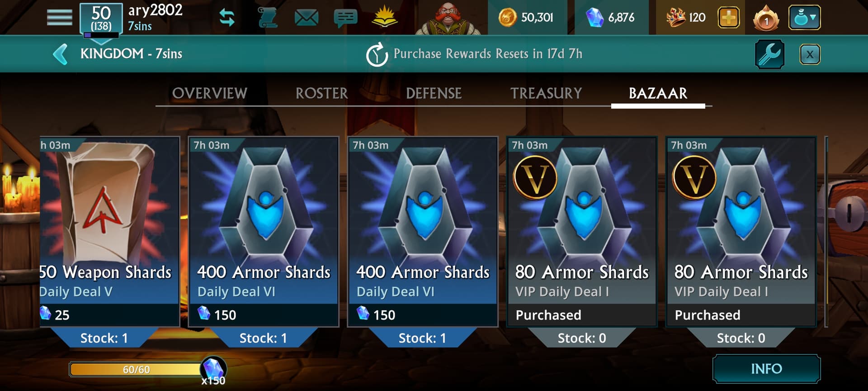This screenshot has height=391, width=868.
Task: Close the Kingdom panel with X
Action: tap(810, 54)
